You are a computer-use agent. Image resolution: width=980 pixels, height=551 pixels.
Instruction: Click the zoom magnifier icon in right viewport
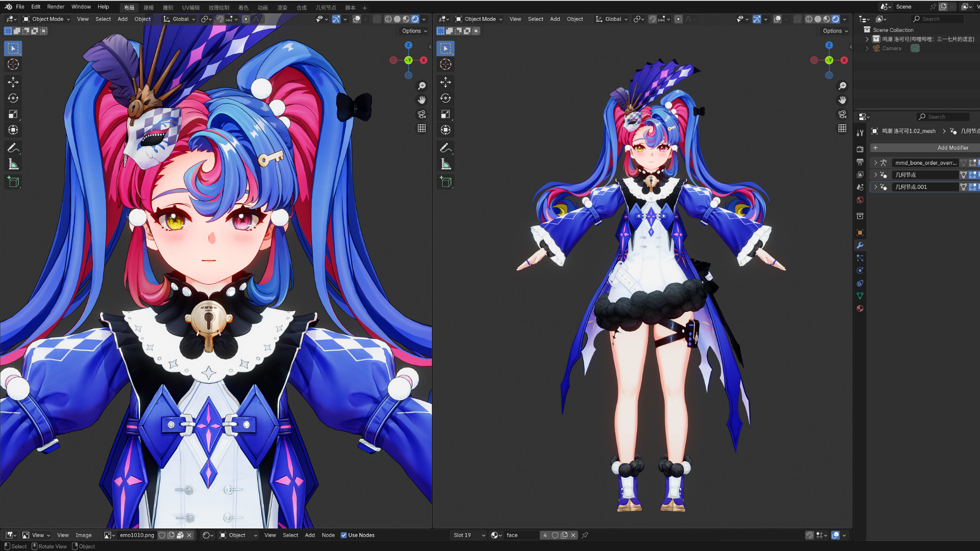(x=842, y=86)
